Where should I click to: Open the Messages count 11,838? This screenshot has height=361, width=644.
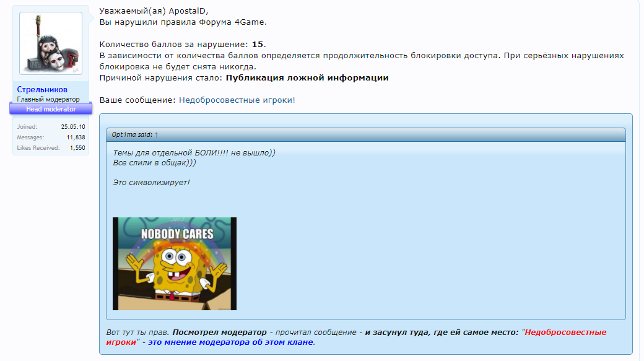coord(76,137)
